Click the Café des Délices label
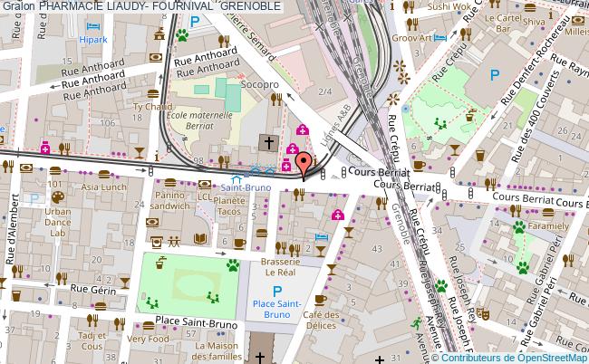The width and height of the screenshot is (589, 364). pos(321,321)
